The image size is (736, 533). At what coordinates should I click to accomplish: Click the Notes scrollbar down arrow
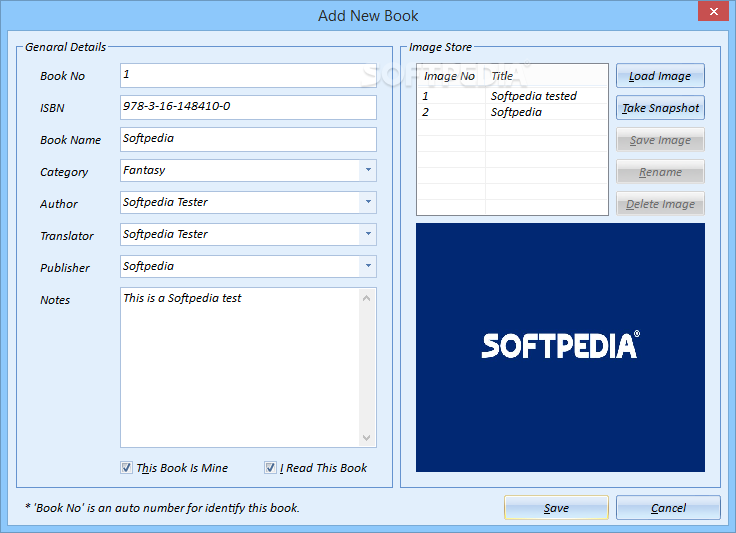click(x=367, y=437)
